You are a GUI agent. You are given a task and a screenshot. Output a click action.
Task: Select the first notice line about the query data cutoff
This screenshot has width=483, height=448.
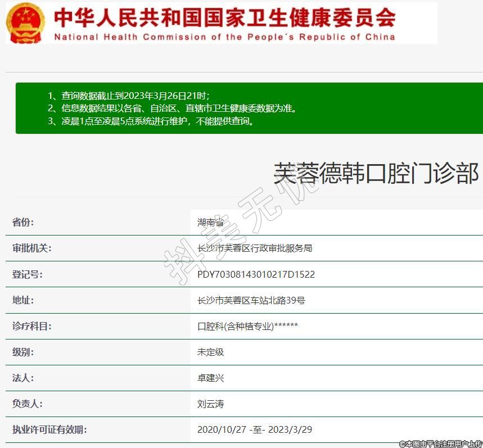click(128, 96)
